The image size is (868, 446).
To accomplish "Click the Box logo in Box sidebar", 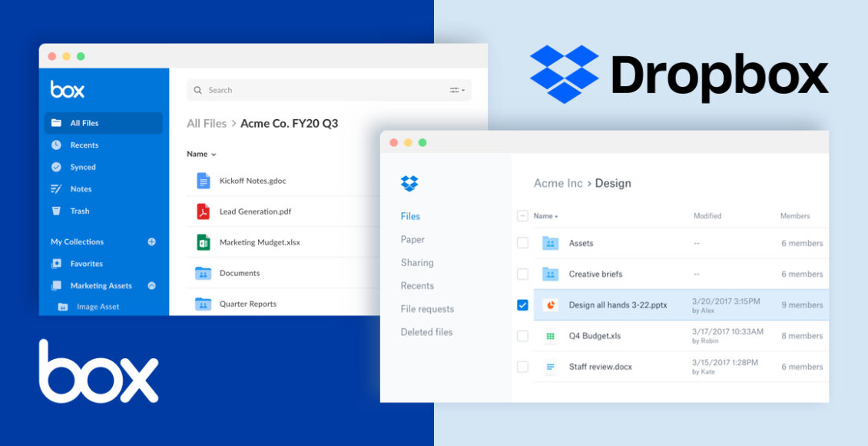I will click(68, 89).
